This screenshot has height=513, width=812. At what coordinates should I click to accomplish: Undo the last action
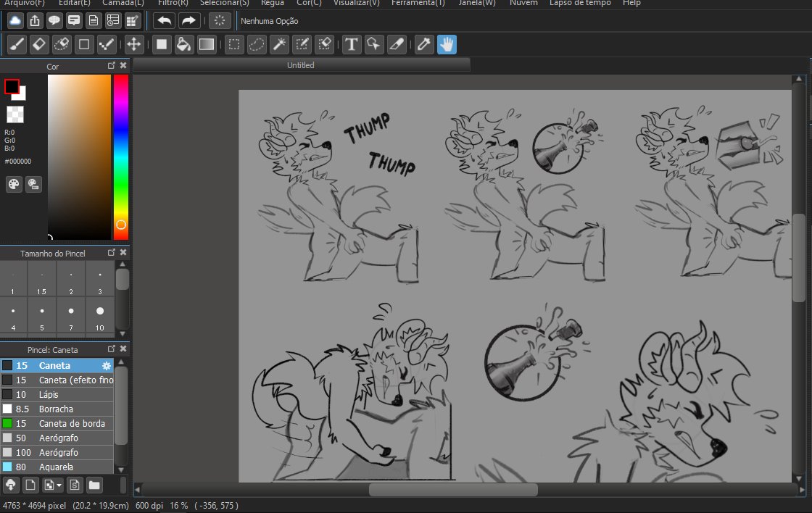click(164, 21)
